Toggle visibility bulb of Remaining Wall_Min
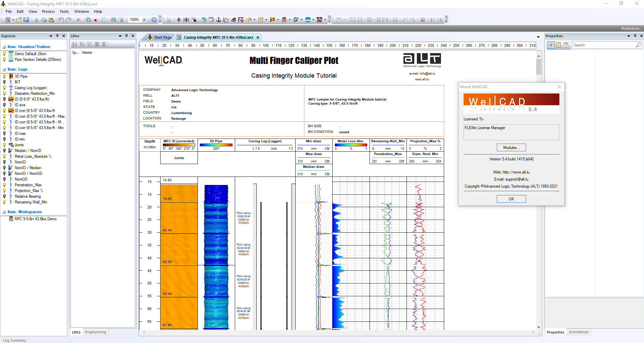This screenshot has height=343, width=644. pos(4,202)
